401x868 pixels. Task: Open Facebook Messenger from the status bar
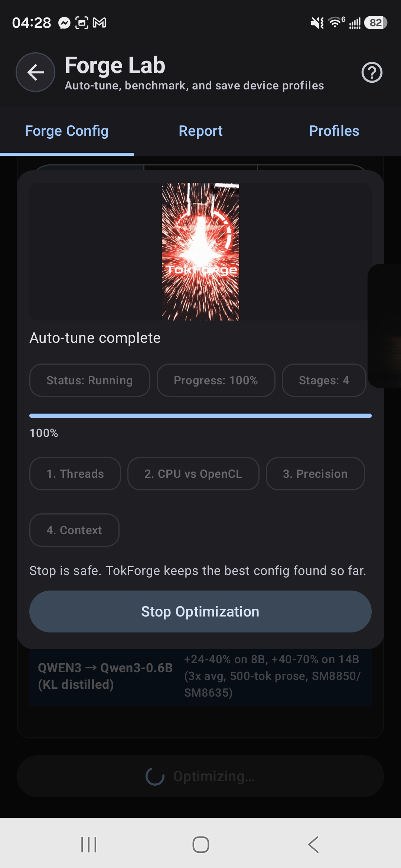[x=64, y=22]
